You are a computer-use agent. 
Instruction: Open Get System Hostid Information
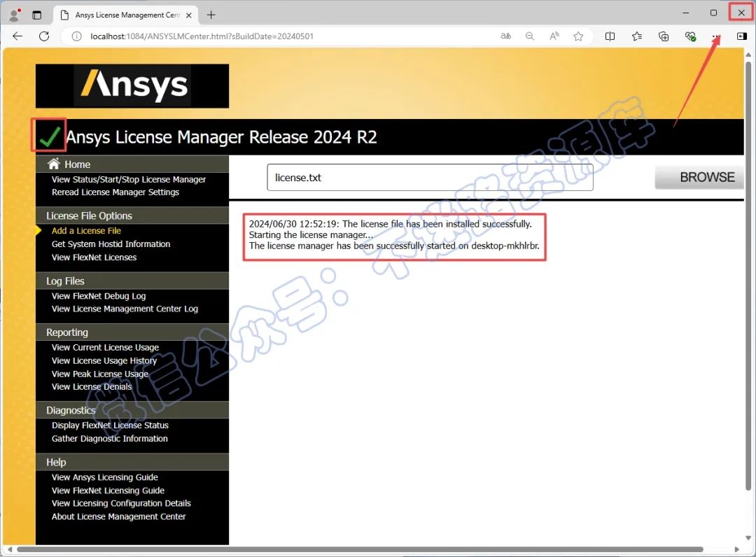[x=111, y=244]
